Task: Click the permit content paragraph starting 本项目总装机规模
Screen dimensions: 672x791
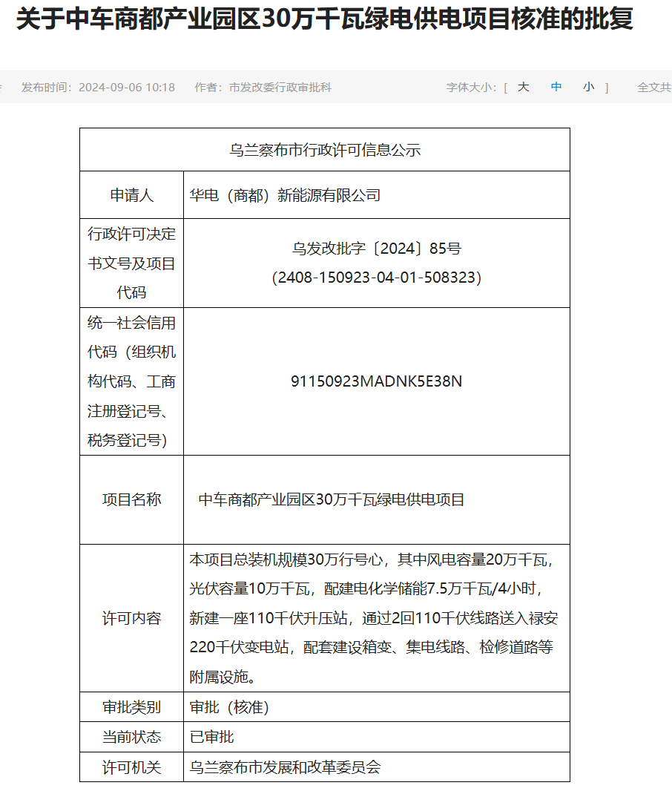Action: 374,618
